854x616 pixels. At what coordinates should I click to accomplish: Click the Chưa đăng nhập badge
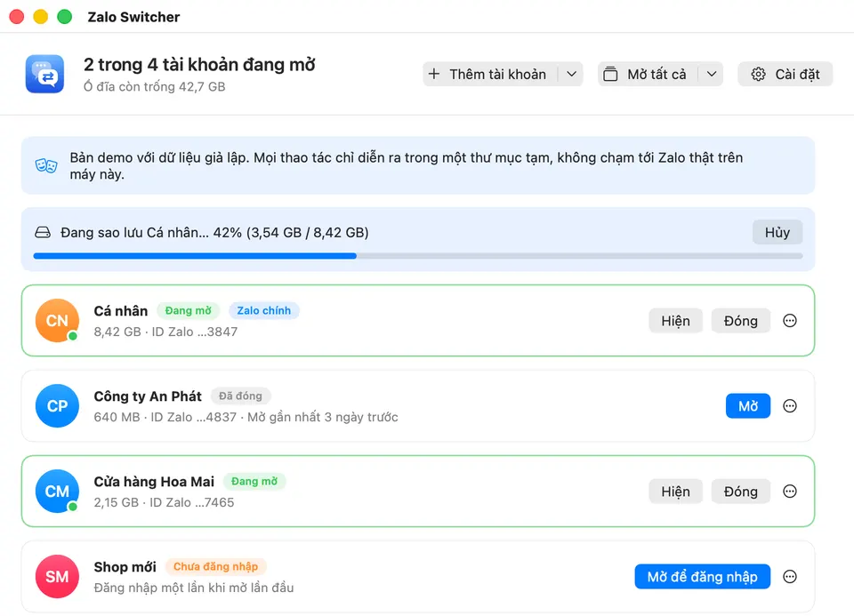coord(215,567)
